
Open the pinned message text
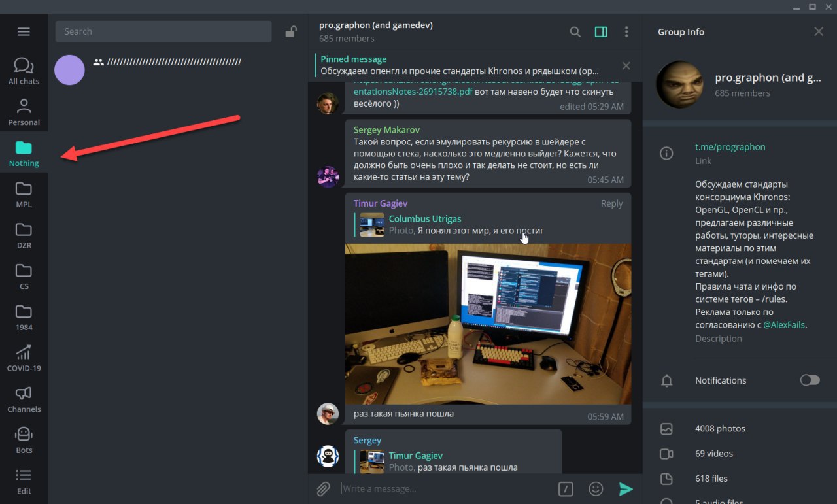pyautogui.click(x=459, y=71)
